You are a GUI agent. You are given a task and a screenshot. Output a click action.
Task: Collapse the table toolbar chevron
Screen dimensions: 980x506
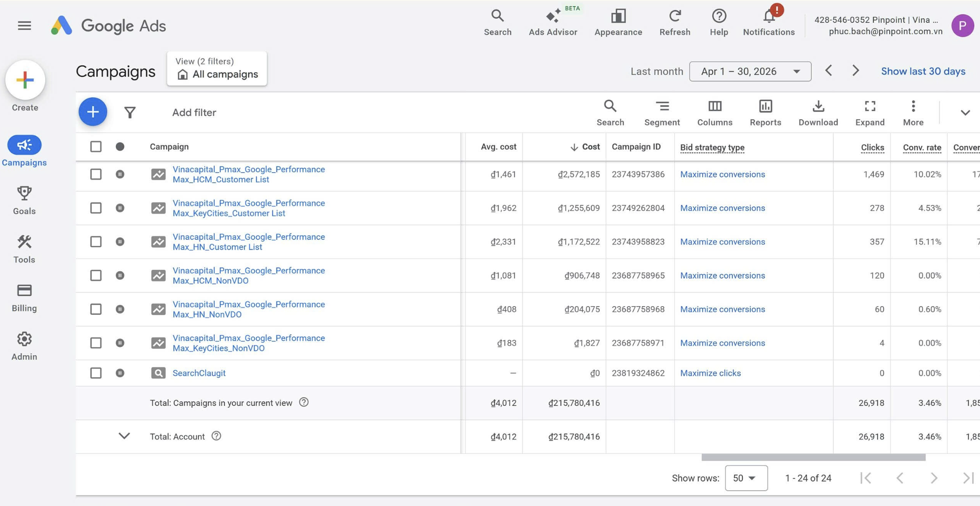(x=965, y=112)
